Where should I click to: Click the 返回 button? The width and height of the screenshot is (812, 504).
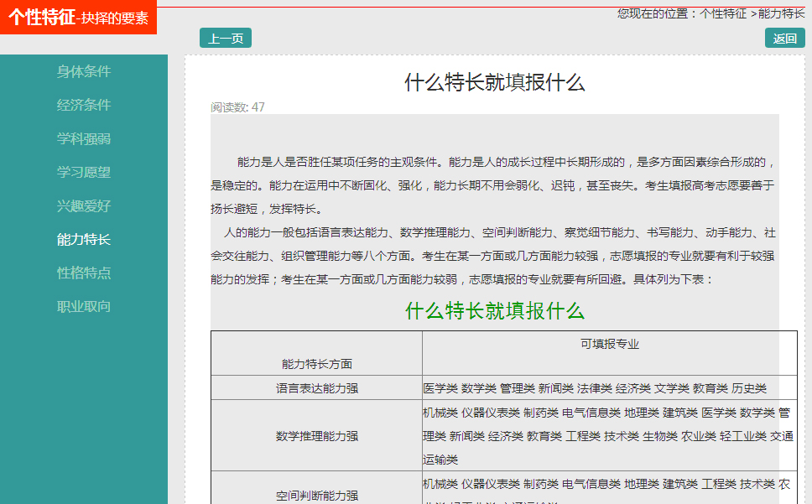[784, 39]
